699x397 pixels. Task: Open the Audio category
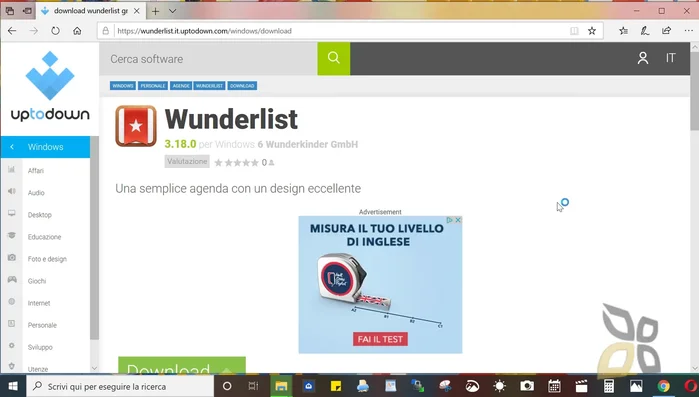coord(36,193)
